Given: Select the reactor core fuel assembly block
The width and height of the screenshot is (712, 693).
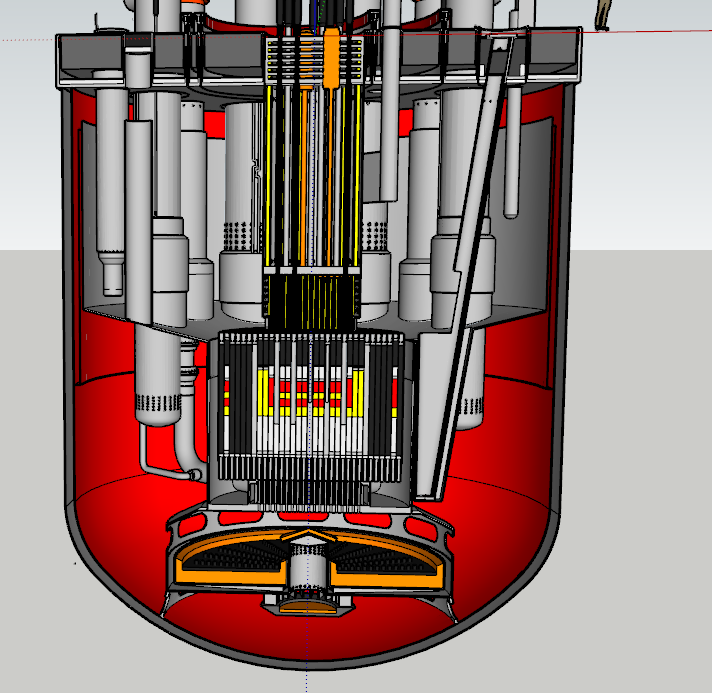Looking at the screenshot, I should click(311, 406).
